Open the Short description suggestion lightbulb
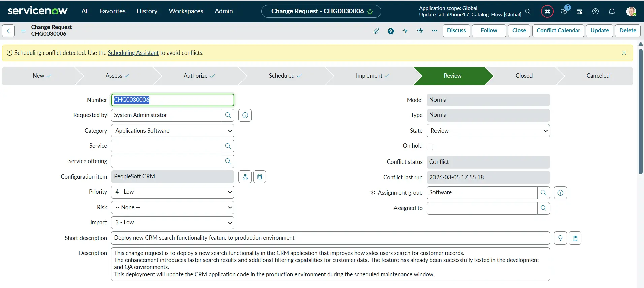 click(x=560, y=238)
